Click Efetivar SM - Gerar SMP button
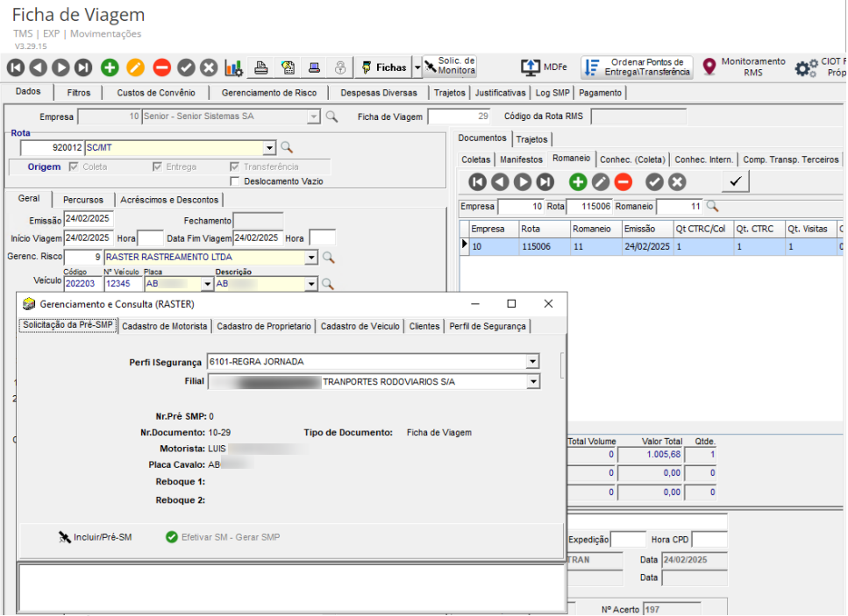This screenshot has height=616, width=848. 223,537
